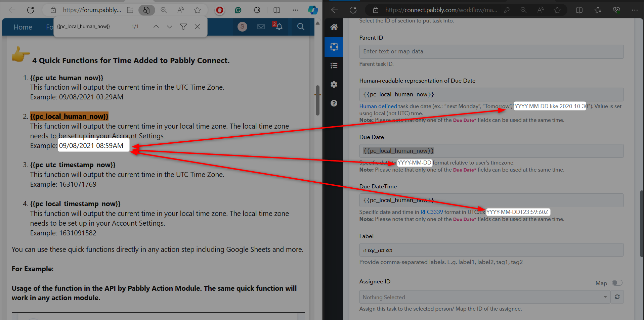This screenshot has height=320, width=644.
Task: Start Read Aloud in forum browser
Action: point(181,10)
